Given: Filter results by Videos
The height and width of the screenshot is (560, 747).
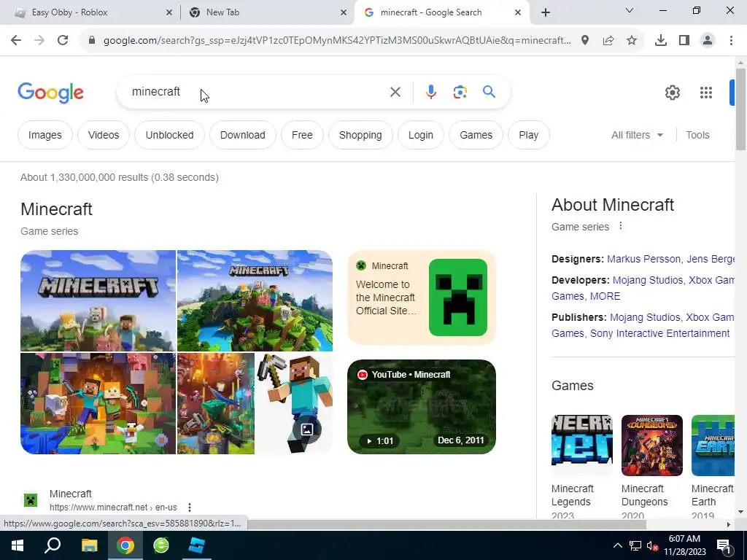Looking at the screenshot, I should point(104,135).
